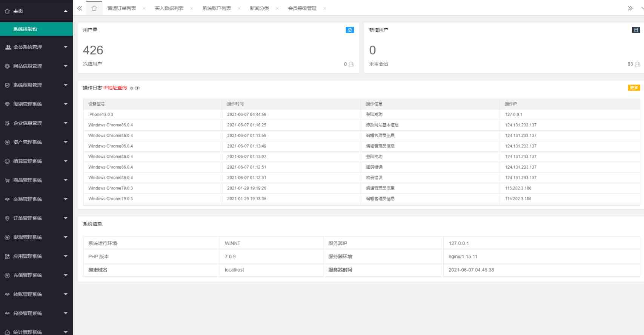Expand 会员系统管理 sidebar menu
The height and width of the screenshot is (335, 644).
[x=36, y=47]
